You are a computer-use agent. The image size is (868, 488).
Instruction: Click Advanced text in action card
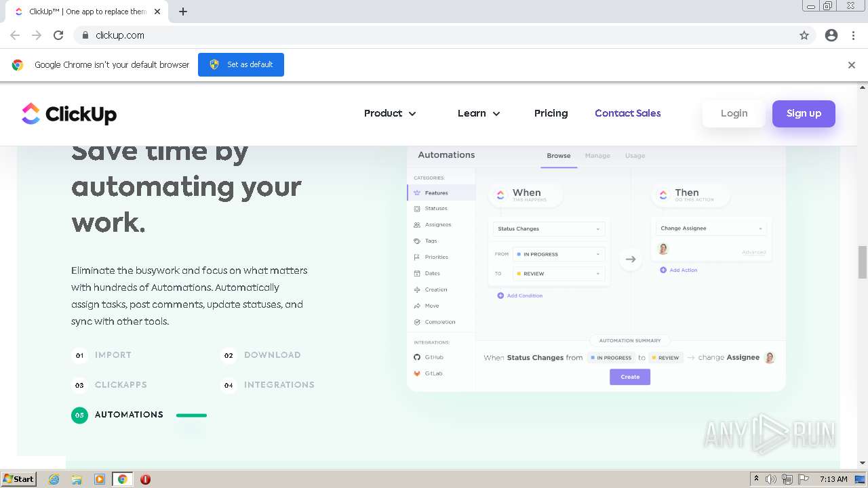[753, 252]
